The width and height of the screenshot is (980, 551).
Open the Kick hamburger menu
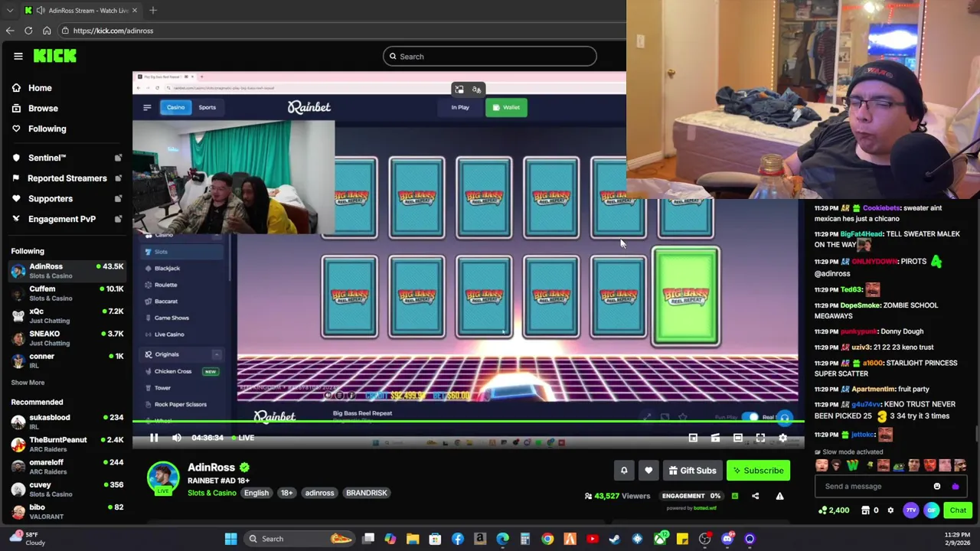(x=18, y=56)
